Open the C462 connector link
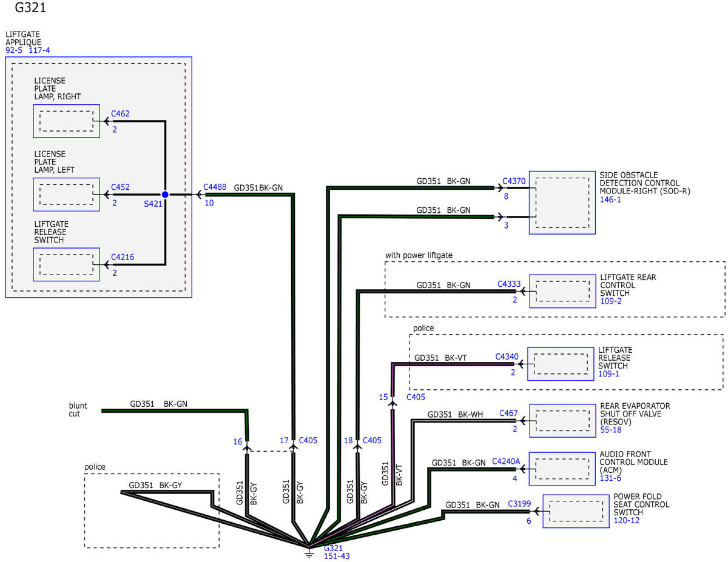Image resolution: width=728 pixels, height=562 pixels. 120,113
